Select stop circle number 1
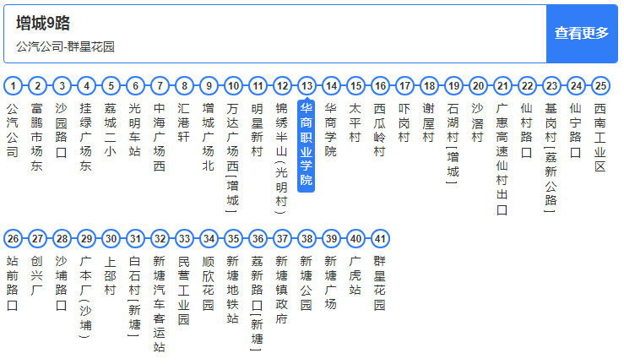624x364 pixels. [14, 85]
